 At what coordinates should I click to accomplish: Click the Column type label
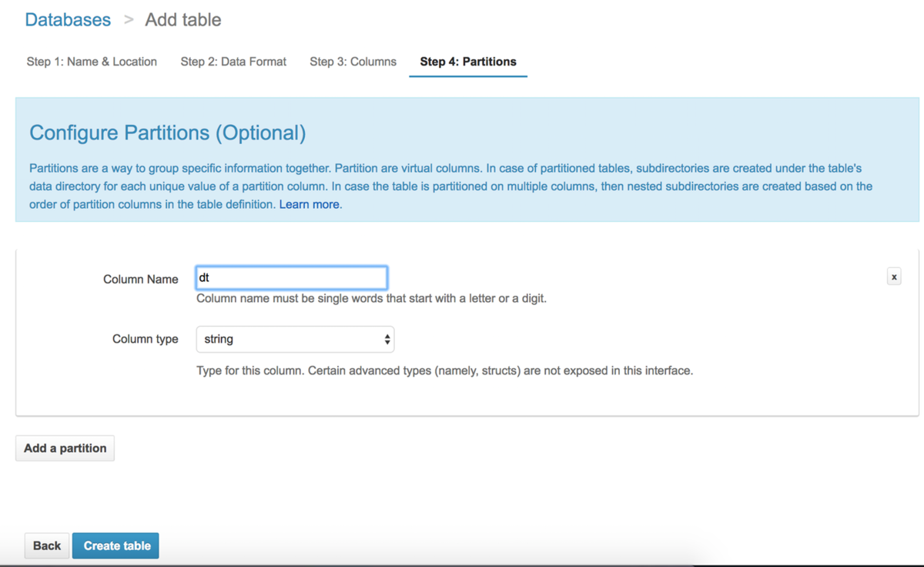point(146,339)
